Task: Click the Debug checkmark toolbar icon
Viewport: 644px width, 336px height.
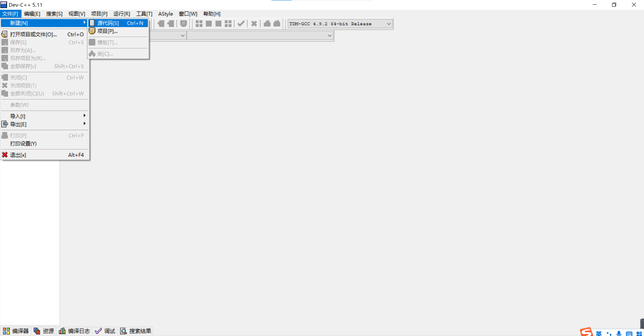Action: (x=241, y=23)
